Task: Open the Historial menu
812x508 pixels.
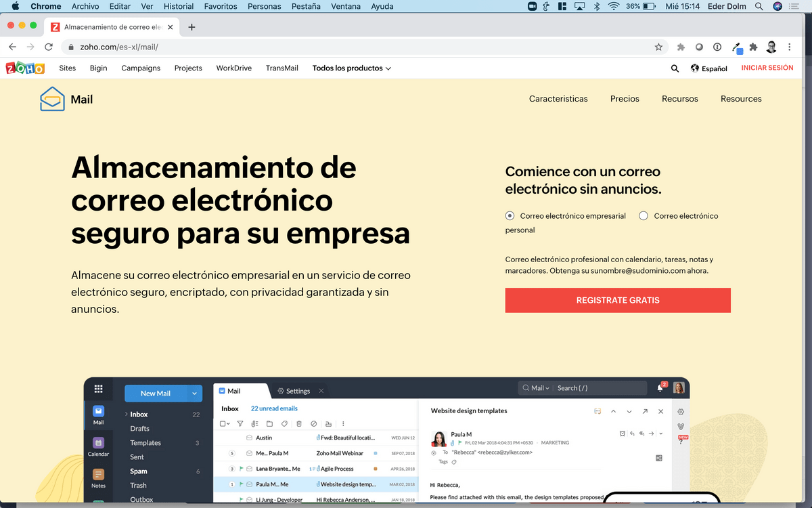Action: (x=179, y=6)
